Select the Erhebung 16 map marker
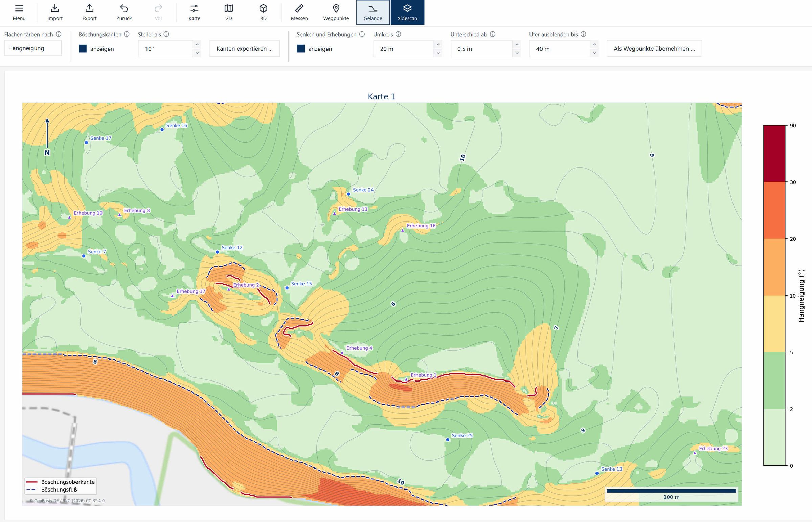Viewport: 812px width, 522px height. tap(402, 230)
